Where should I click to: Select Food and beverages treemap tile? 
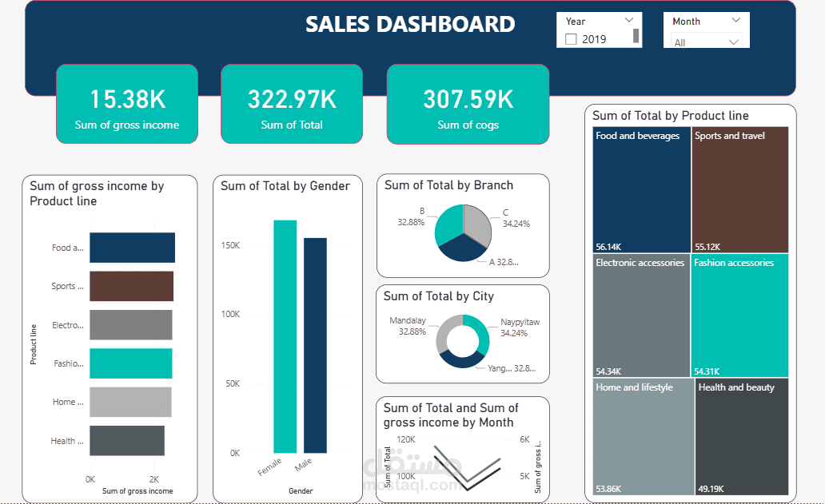pos(641,190)
